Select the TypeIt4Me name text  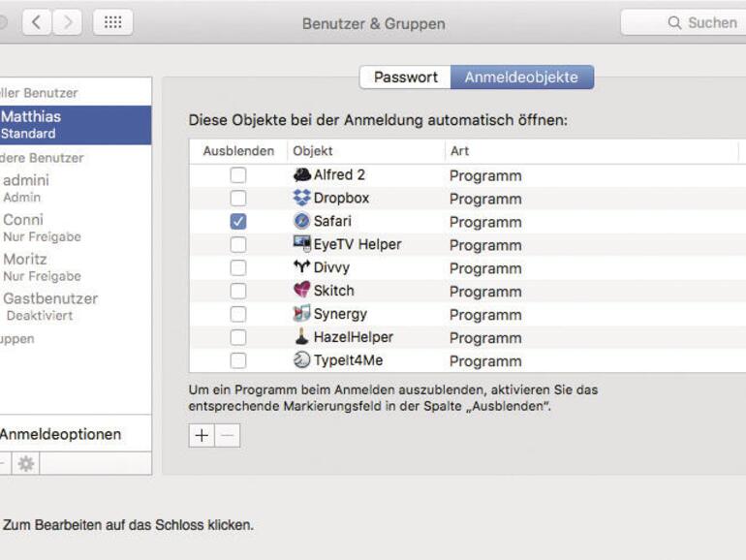pos(348,360)
